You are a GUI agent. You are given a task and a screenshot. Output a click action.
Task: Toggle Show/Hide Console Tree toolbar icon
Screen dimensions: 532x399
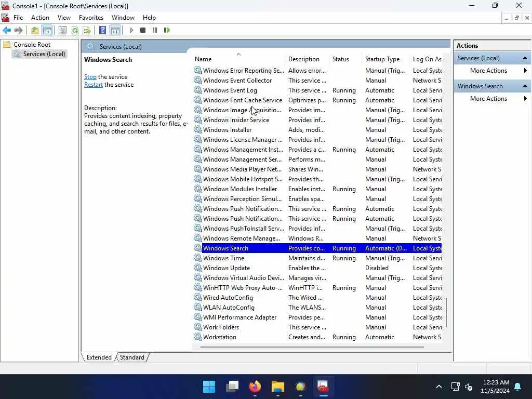coord(47,30)
